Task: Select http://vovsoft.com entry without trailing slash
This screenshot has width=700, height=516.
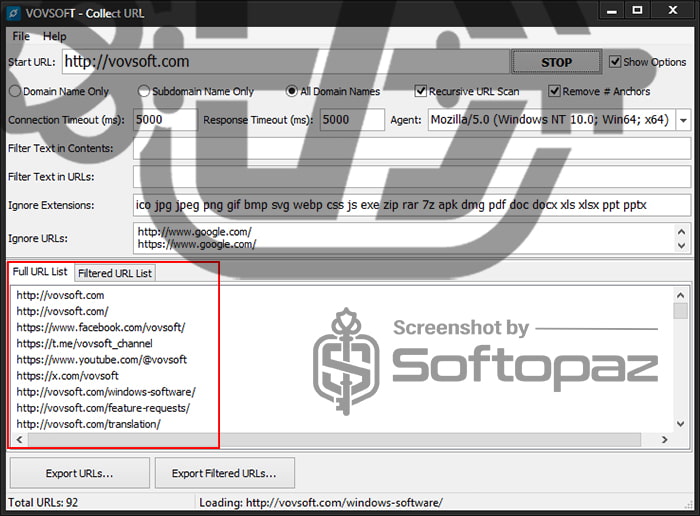Action: pyautogui.click(x=60, y=295)
